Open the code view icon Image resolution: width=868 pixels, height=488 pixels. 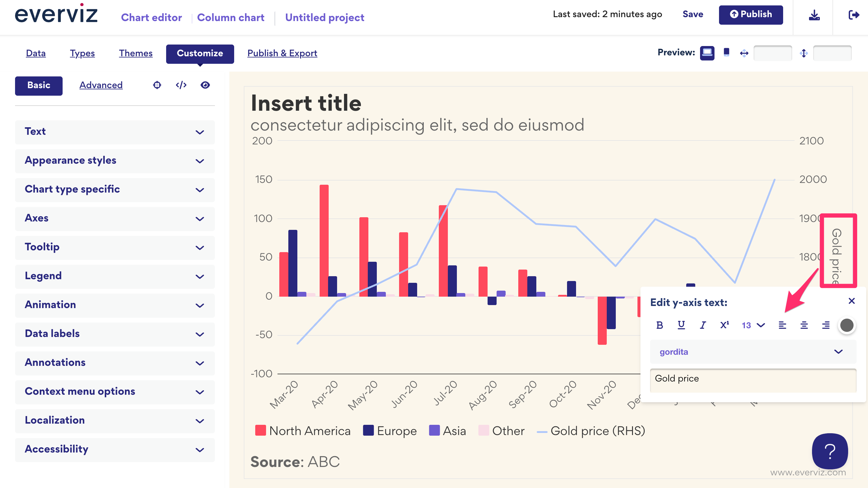click(x=181, y=85)
